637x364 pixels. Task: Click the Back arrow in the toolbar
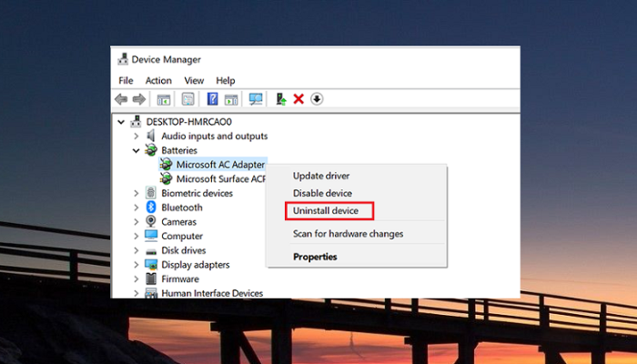[121, 99]
